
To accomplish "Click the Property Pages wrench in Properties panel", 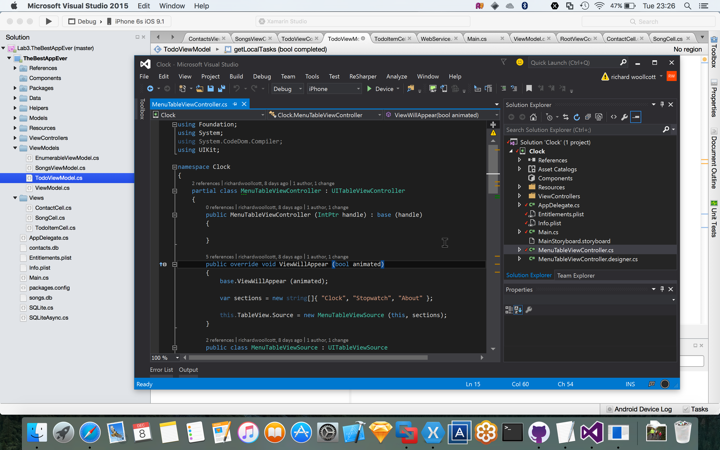I will point(529,310).
